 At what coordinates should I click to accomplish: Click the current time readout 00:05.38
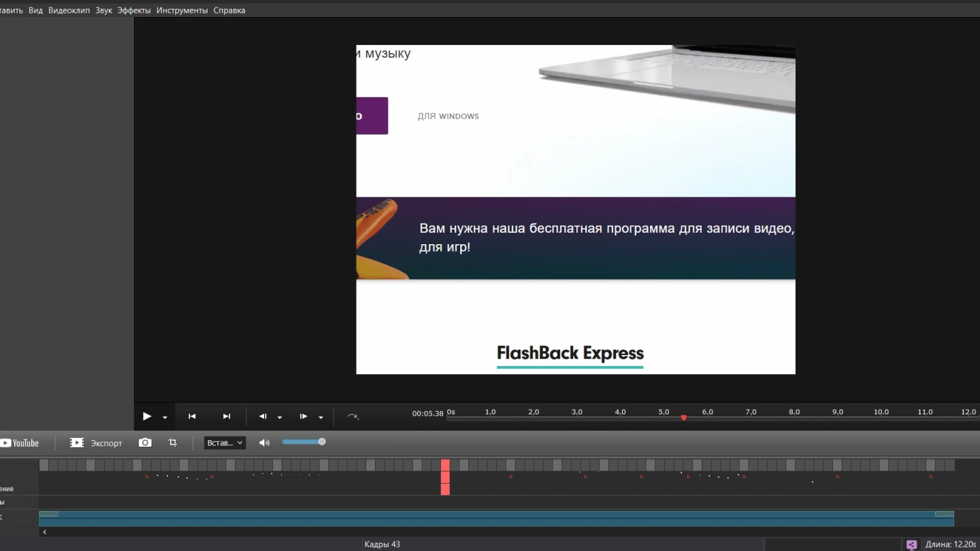tap(427, 413)
